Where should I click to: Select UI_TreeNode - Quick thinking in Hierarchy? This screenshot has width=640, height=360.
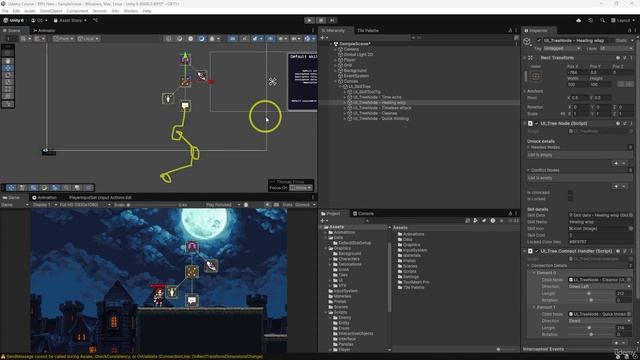pyautogui.click(x=381, y=118)
